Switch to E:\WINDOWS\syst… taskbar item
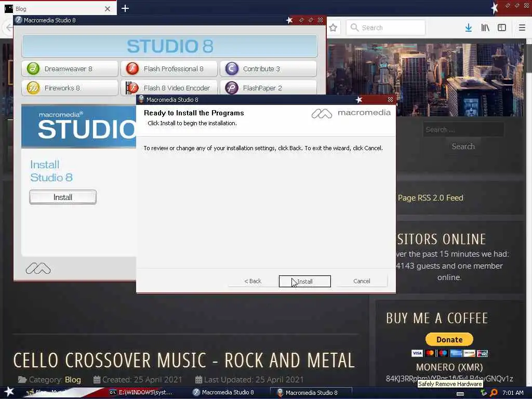This screenshot has height=399, width=532. (x=140, y=392)
